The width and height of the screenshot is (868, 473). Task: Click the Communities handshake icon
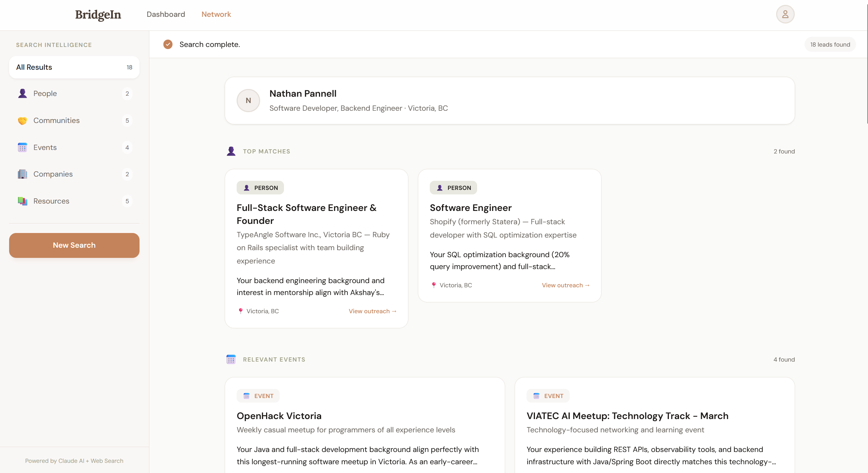pos(22,121)
